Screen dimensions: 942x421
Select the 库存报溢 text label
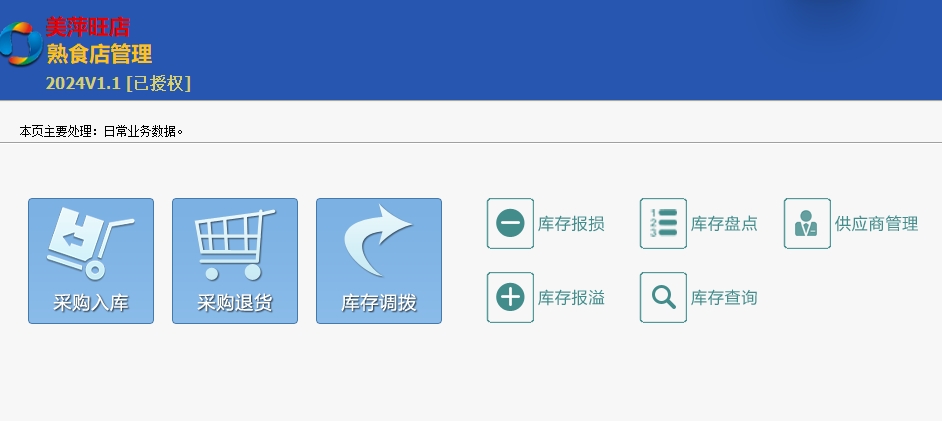point(571,298)
